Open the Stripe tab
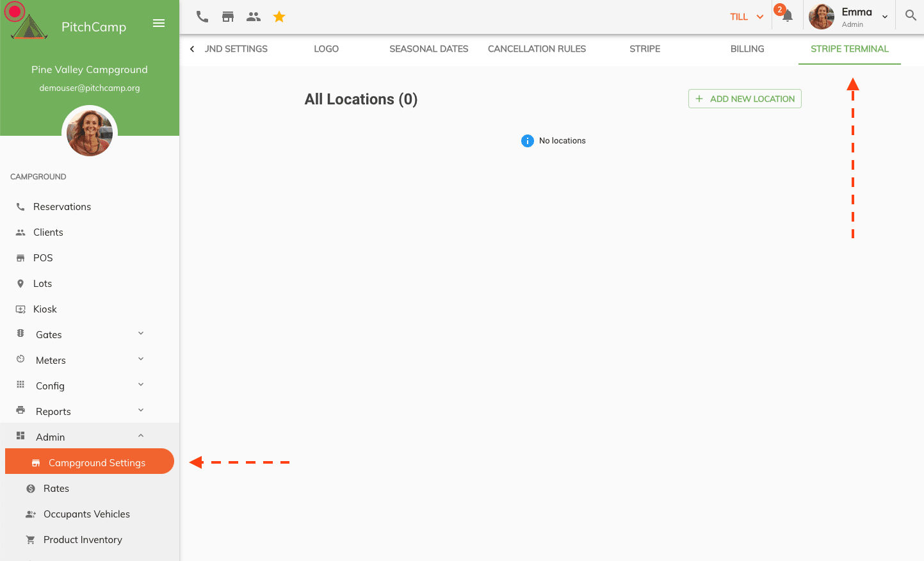 coord(645,49)
